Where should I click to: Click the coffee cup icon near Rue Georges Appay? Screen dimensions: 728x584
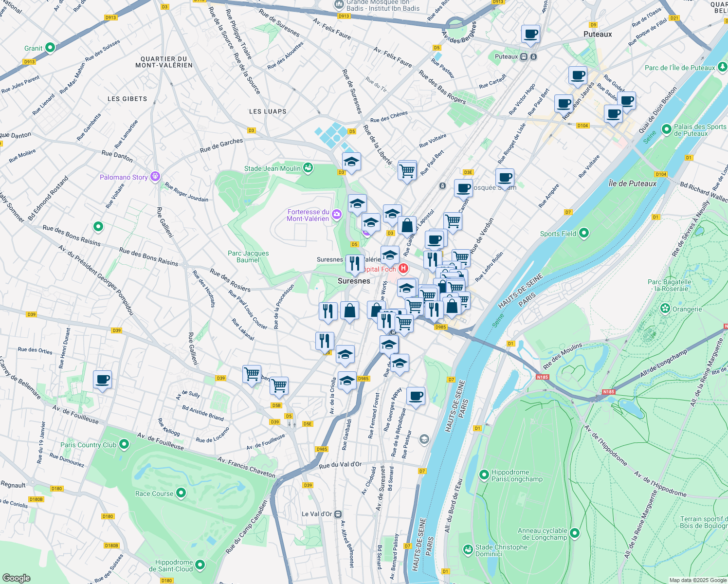[x=416, y=396]
